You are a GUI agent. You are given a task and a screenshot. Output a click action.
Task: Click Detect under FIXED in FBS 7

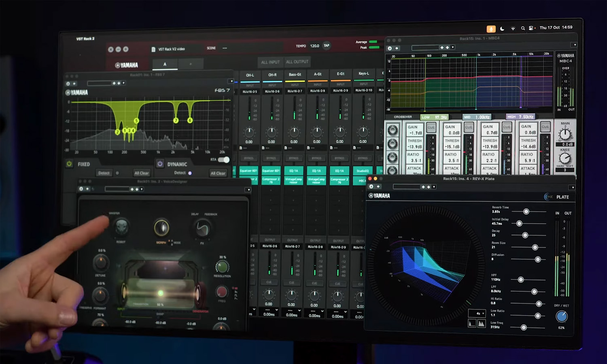[x=104, y=173]
